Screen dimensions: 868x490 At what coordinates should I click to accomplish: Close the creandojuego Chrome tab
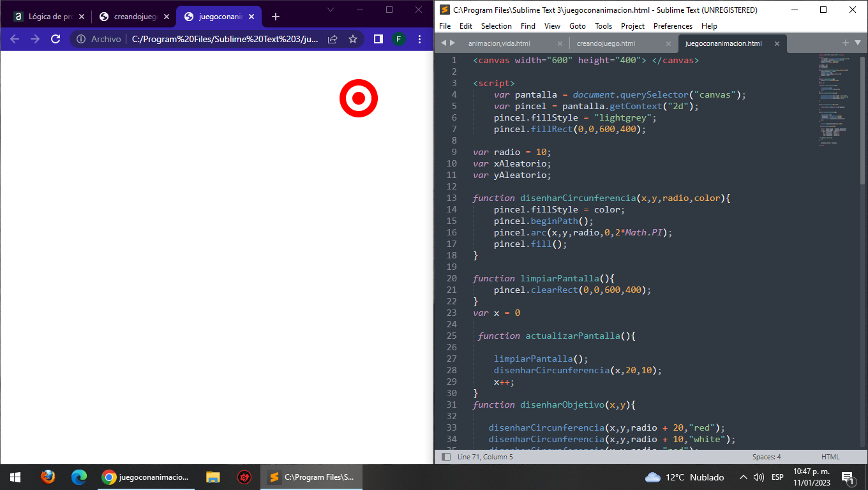167,17
